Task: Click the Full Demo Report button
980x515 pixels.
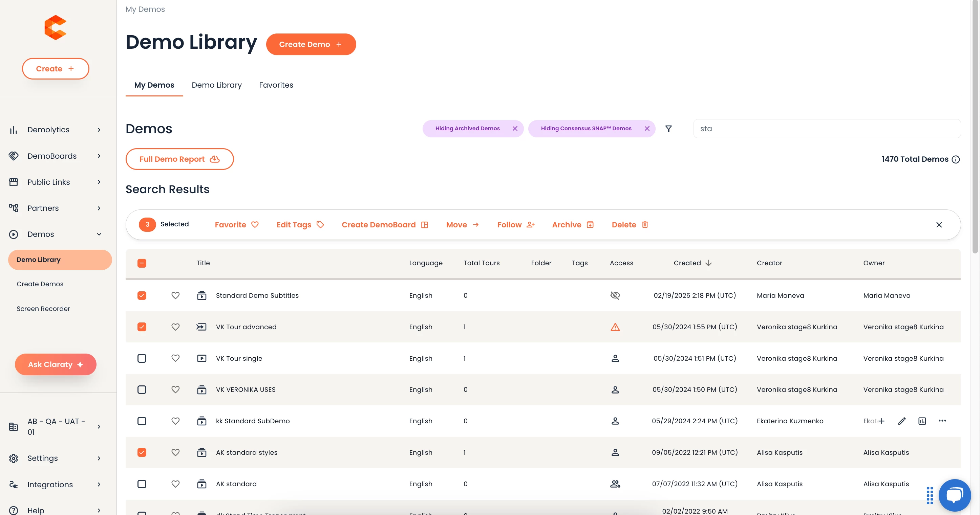Action: coord(179,159)
